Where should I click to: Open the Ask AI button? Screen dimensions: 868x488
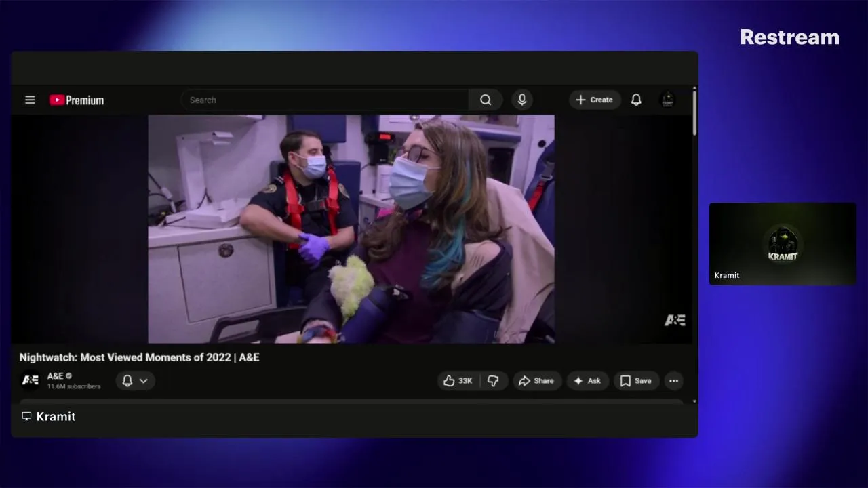(587, 381)
